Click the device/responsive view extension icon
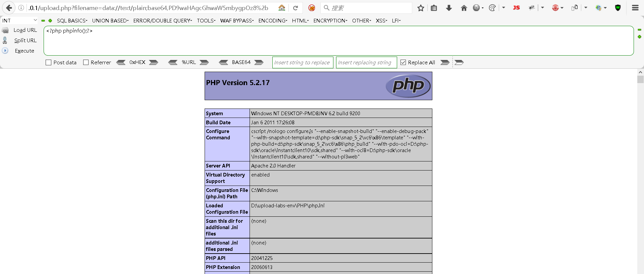The height and width of the screenshot is (274, 644). (x=575, y=8)
